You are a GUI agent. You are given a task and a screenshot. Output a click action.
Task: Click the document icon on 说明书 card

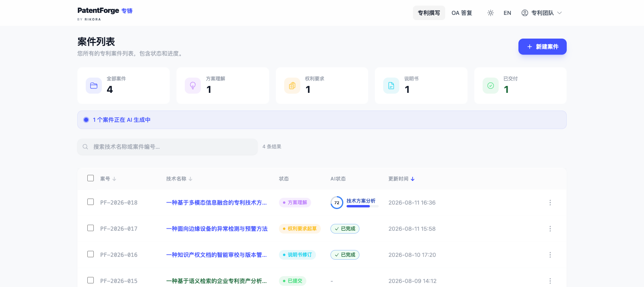click(x=391, y=86)
